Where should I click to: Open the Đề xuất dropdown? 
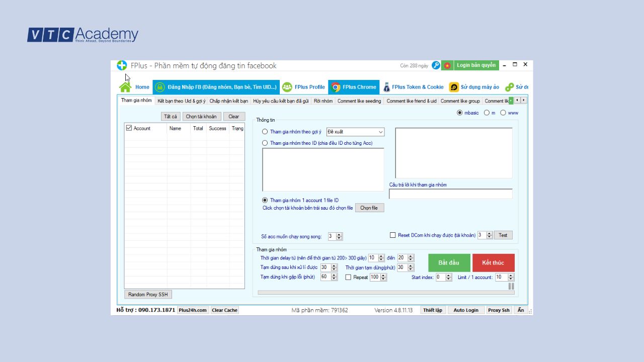point(355,132)
